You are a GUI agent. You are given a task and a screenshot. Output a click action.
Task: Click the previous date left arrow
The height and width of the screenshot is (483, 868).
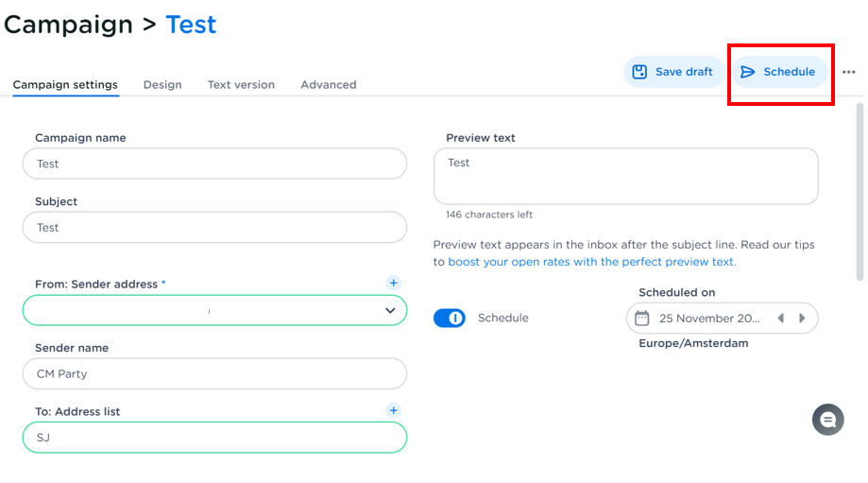click(x=781, y=319)
